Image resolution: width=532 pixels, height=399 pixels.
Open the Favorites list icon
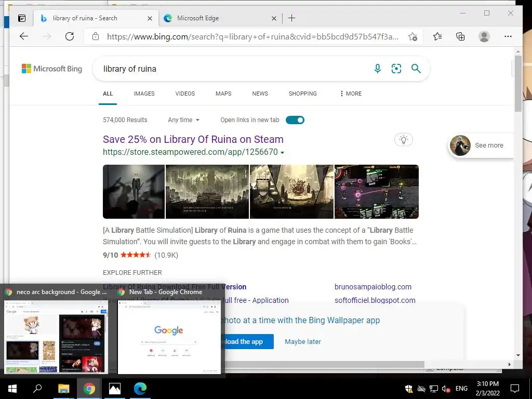[x=437, y=36]
